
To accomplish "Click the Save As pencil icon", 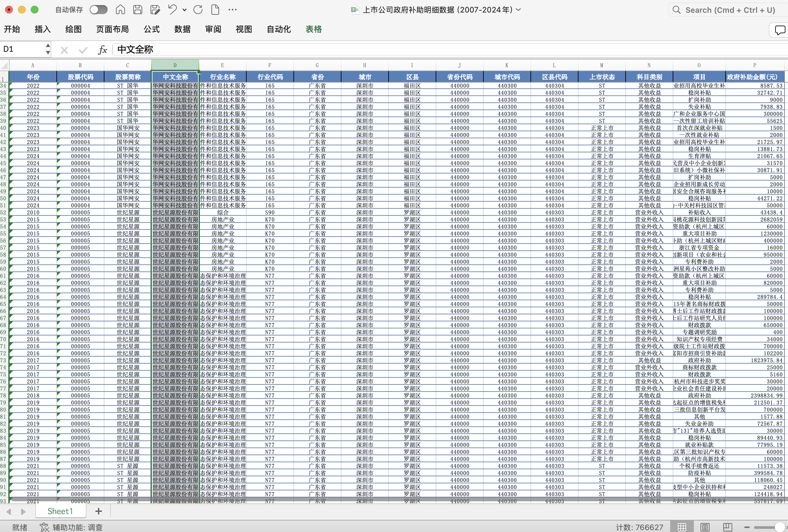I will (x=155, y=10).
